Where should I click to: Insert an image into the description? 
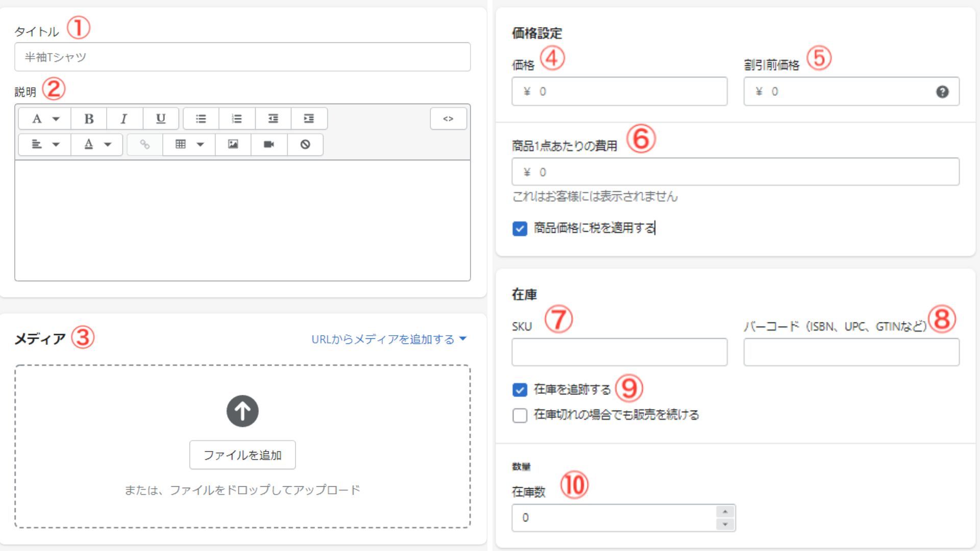coord(233,144)
